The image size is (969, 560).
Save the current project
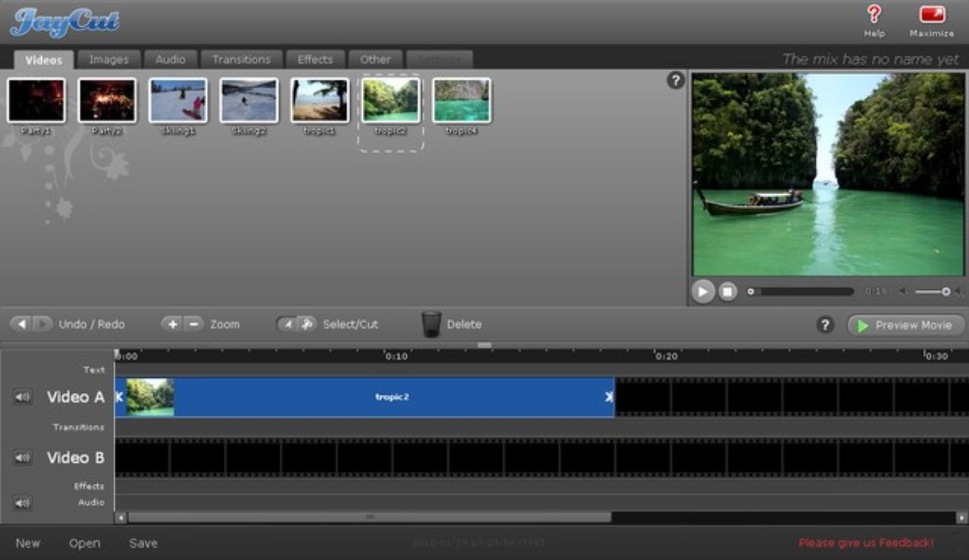point(145,541)
